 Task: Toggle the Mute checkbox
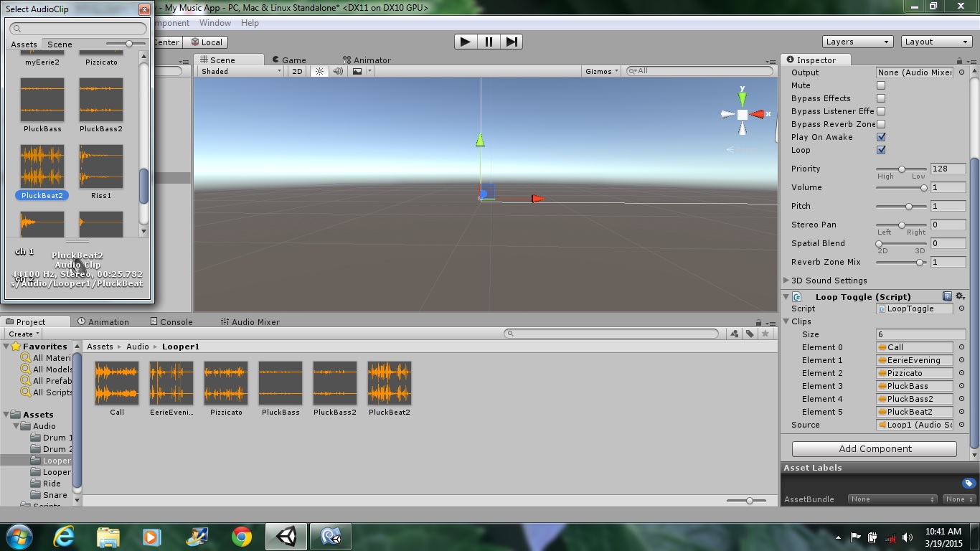[881, 85]
